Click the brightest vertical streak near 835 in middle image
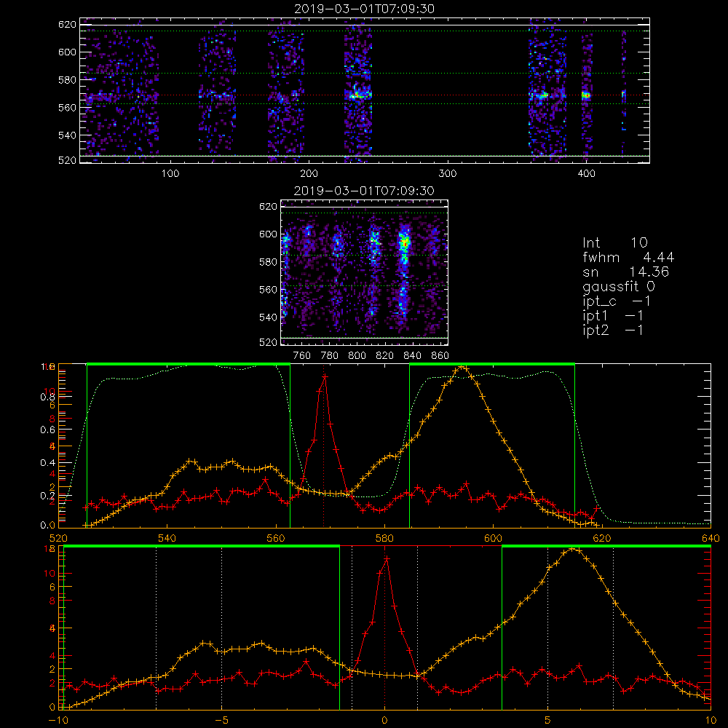728x728 pixels. click(404, 244)
